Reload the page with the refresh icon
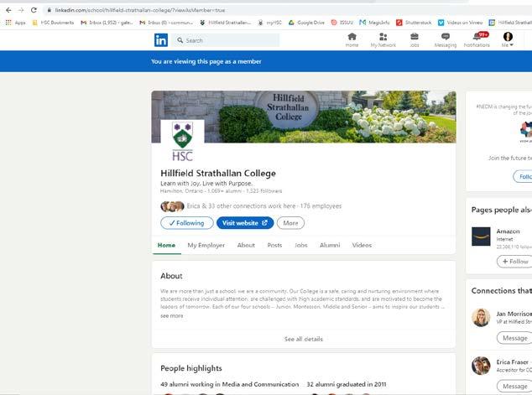This screenshot has width=532, height=395. (x=34, y=10)
